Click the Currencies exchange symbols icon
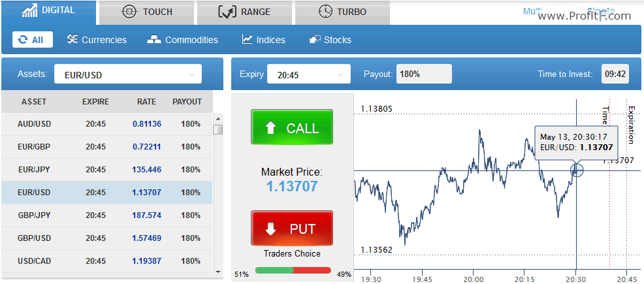 click(x=72, y=39)
